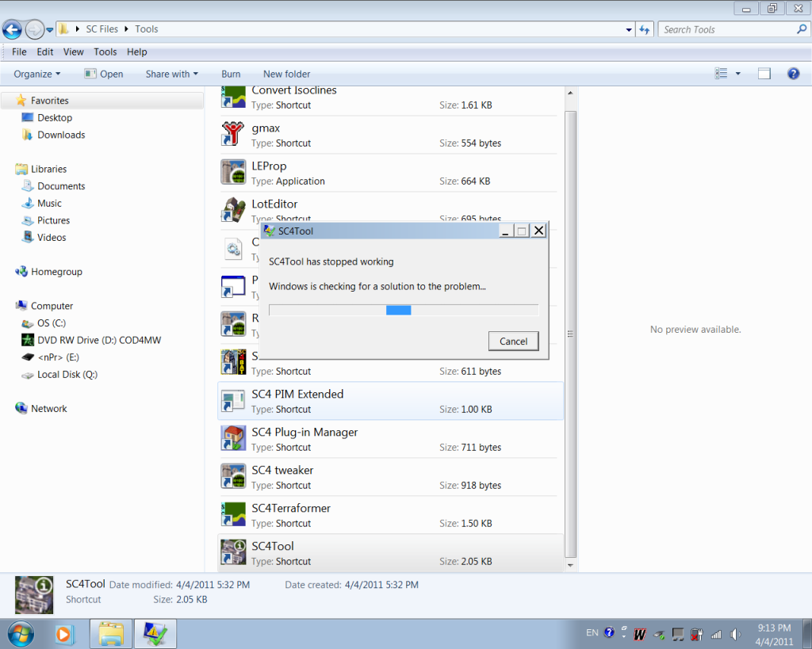The height and width of the screenshot is (649, 812).
Task: Select the LotEditor shortcut icon
Action: pos(233,210)
